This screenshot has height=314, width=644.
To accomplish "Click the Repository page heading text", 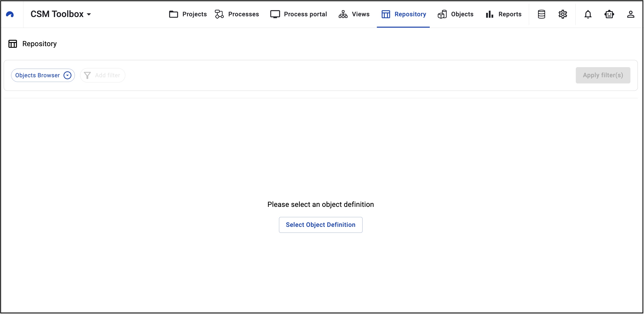I will 40,44.
